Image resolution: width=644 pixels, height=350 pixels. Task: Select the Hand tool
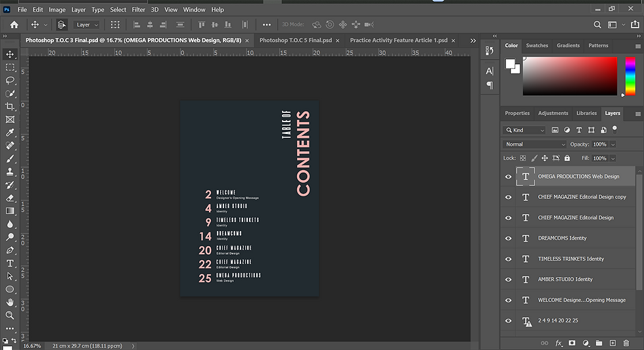[x=10, y=302]
